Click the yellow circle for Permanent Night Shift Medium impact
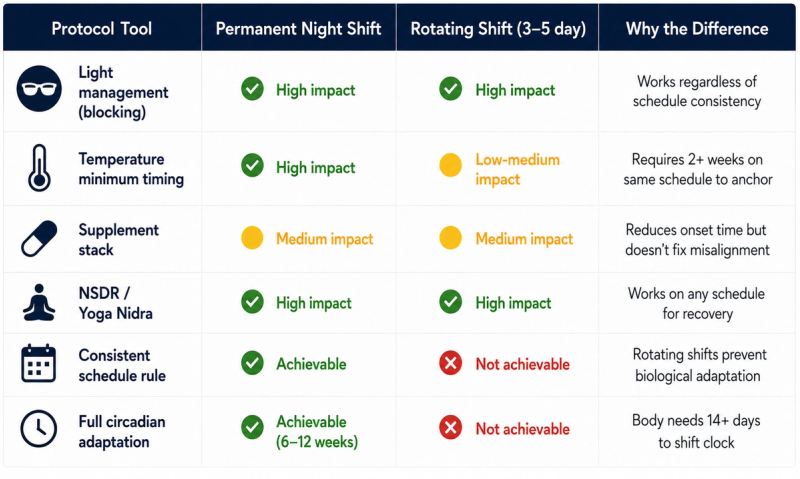800x479 pixels. pos(252,238)
